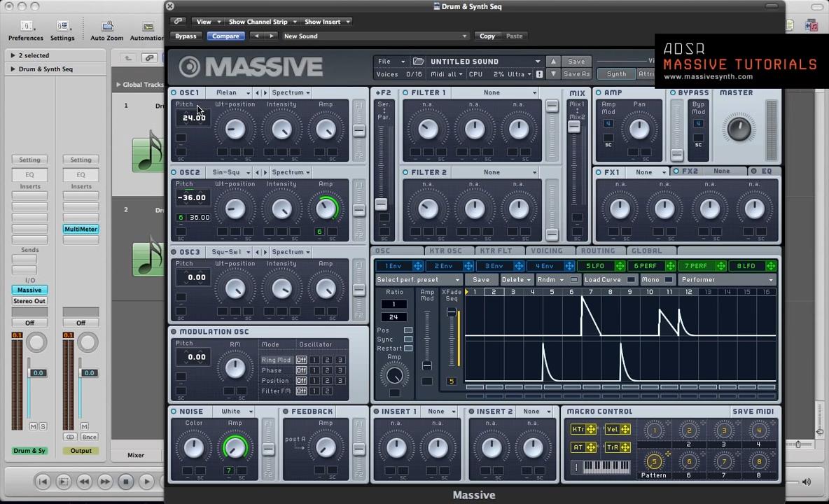This screenshot has width=829, height=504.
Task: Open OSC3 Spectrum mode dropdown
Action: [291, 252]
